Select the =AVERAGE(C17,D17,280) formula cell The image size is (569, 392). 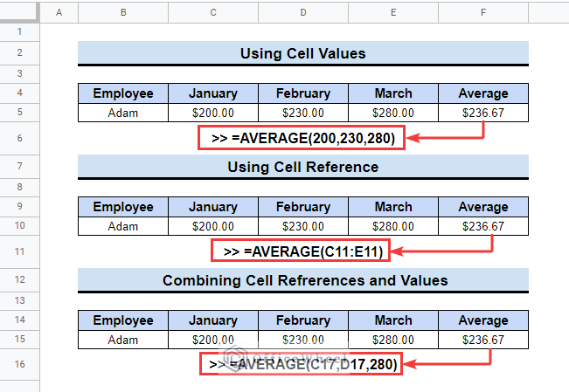(x=302, y=364)
